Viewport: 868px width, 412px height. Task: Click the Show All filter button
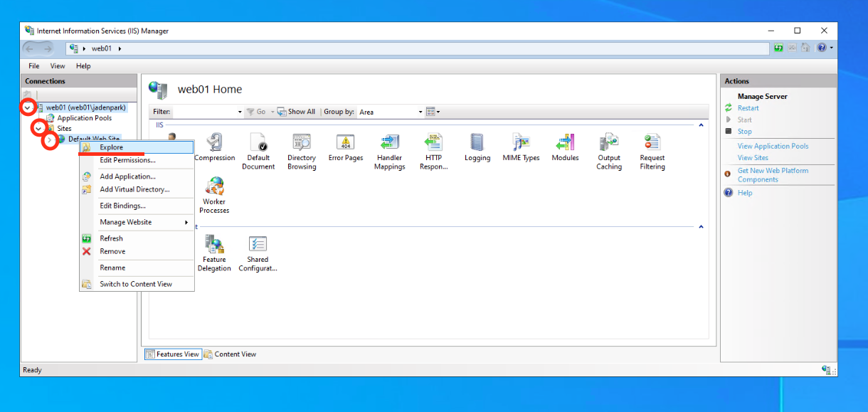tap(296, 112)
